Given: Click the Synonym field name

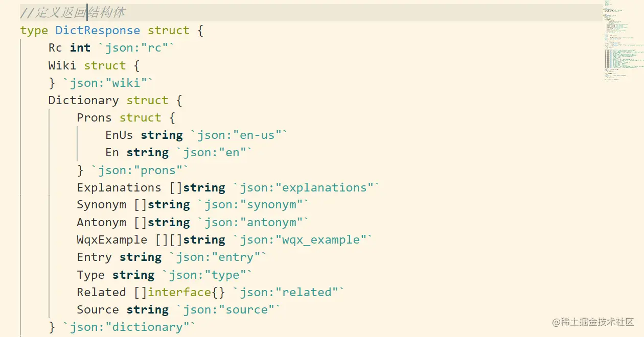Looking at the screenshot, I should coord(101,205).
